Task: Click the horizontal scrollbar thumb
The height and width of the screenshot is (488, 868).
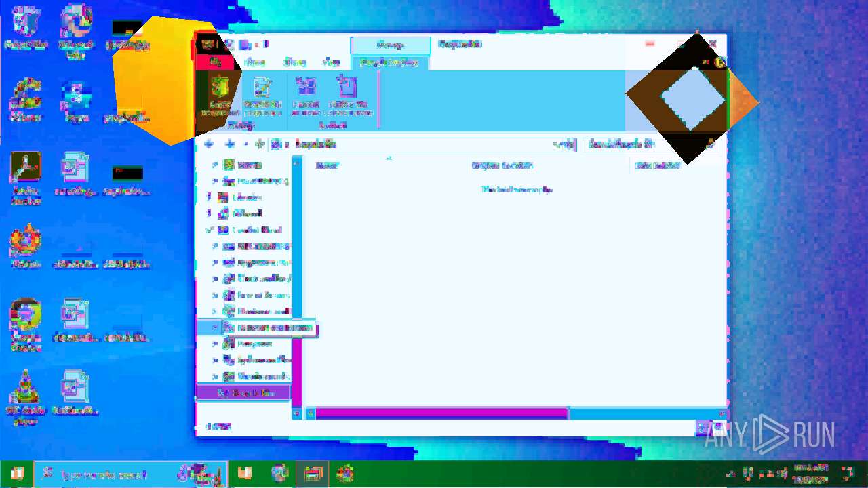Action: 441,413
